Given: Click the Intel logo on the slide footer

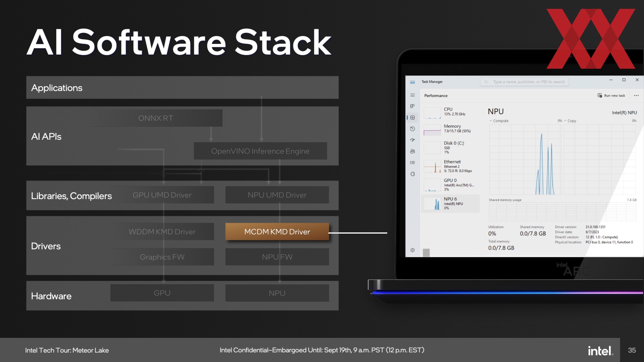Looking at the screenshot, I should [x=600, y=351].
